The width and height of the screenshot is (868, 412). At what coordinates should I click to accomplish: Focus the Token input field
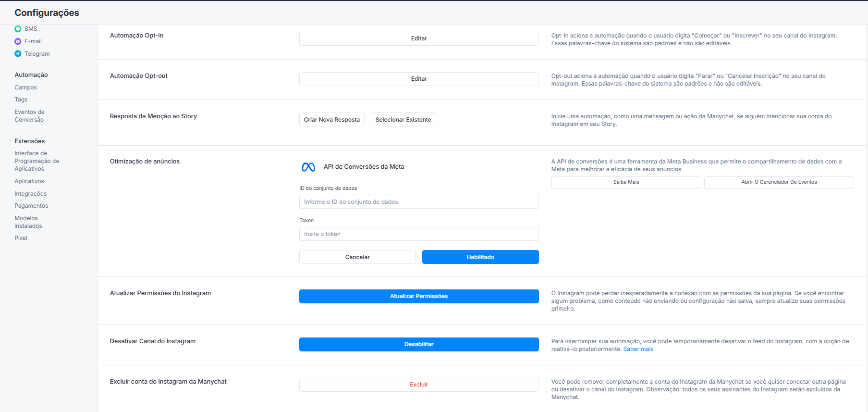pyautogui.click(x=419, y=234)
